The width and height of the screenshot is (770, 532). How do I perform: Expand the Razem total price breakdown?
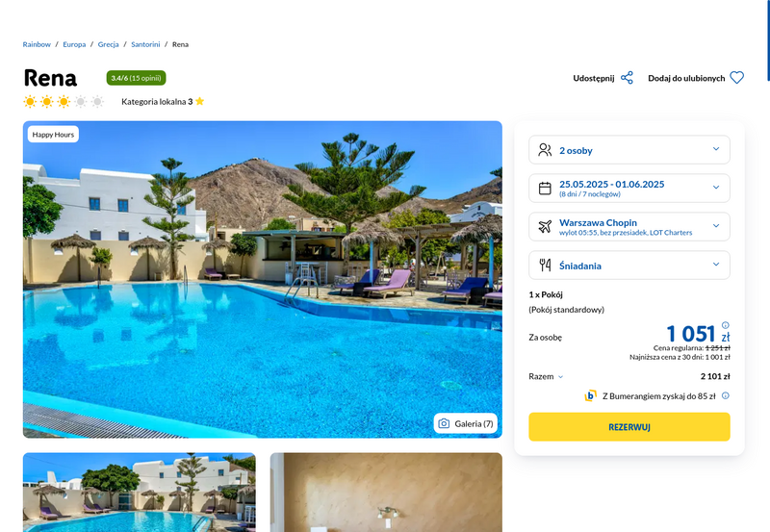click(x=546, y=376)
